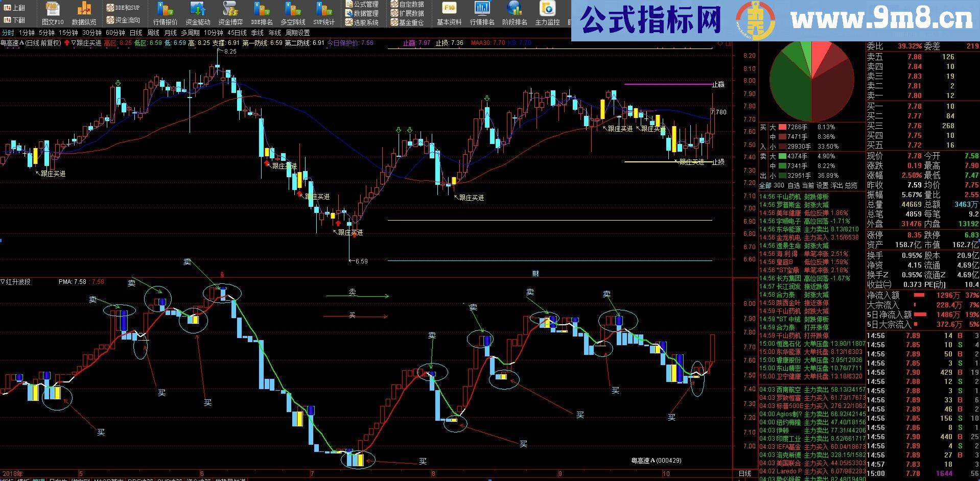The image size is (980, 481).
Task: Select the 设置 tab in quote panel
Action: click(823, 185)
